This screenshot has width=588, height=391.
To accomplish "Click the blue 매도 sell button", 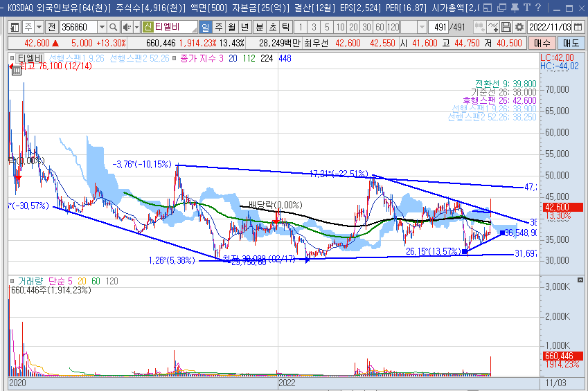I will pos(571,43).
